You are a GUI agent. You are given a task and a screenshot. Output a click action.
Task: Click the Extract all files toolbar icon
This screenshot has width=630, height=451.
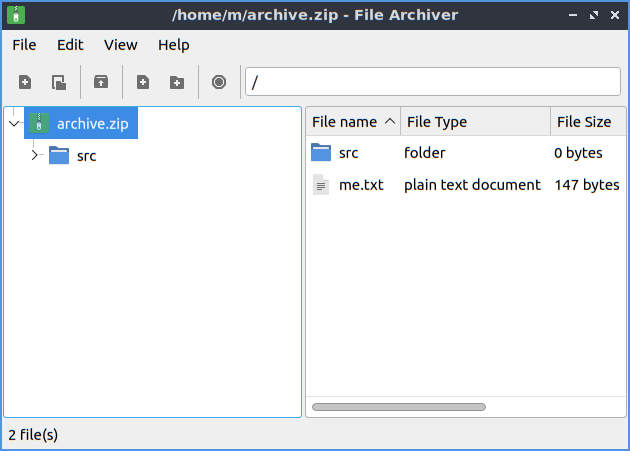101,82
